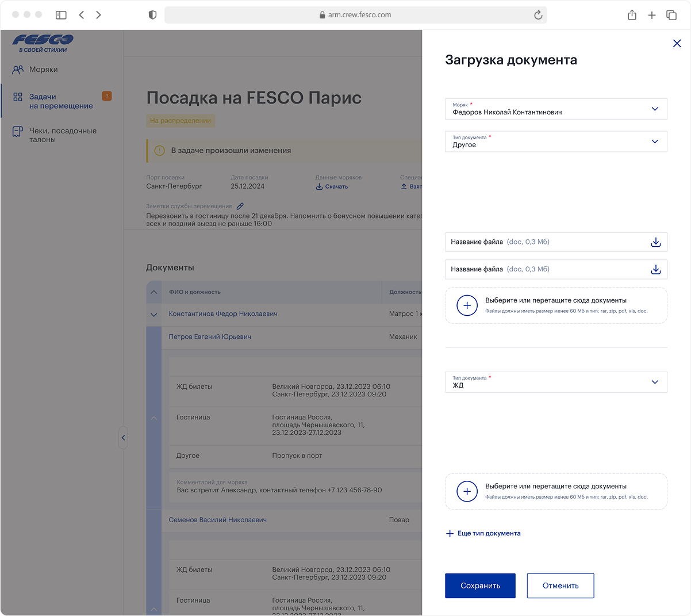Add another type via Еще тип документа
Screen dimensions: 691x616
[483, 533]
